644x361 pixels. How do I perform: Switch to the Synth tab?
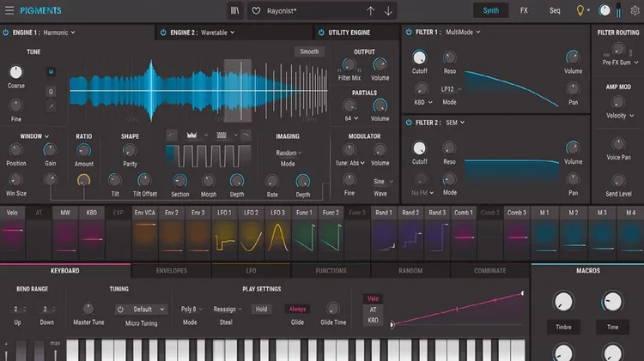491,10
